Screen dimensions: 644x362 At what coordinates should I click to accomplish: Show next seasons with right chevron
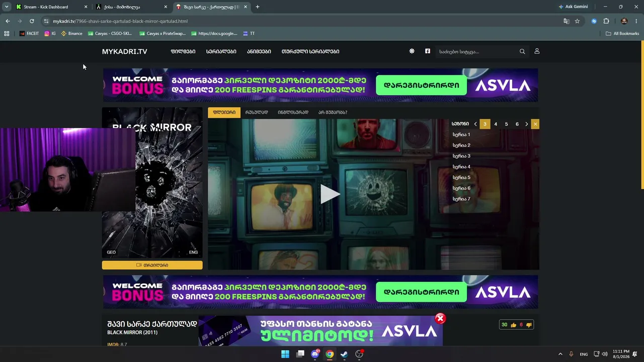pos(526,124)
